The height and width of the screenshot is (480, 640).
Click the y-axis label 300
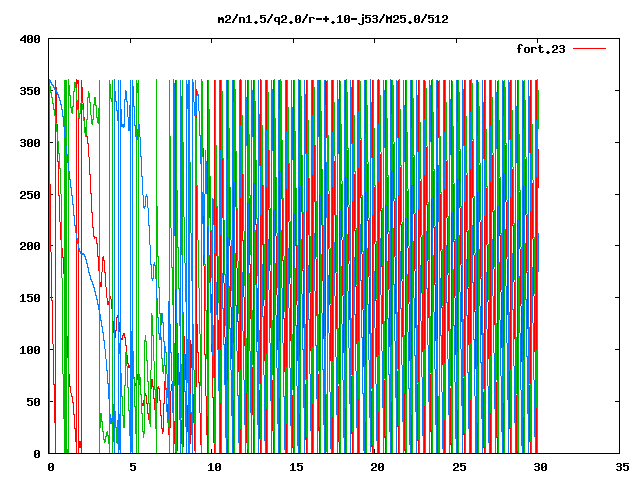[30, 143]
